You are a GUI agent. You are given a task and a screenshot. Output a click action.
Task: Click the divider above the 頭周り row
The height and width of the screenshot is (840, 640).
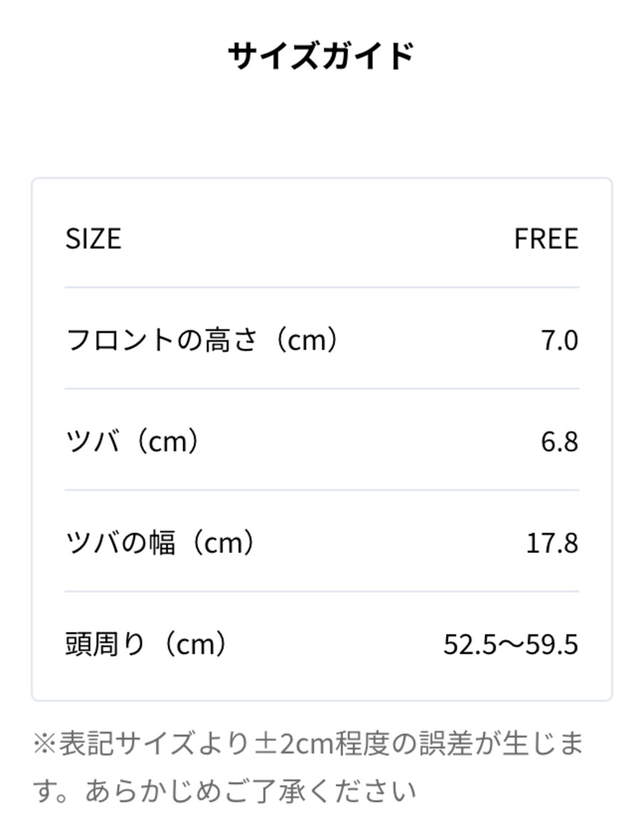pyautogui.click(x=322, y=592)
